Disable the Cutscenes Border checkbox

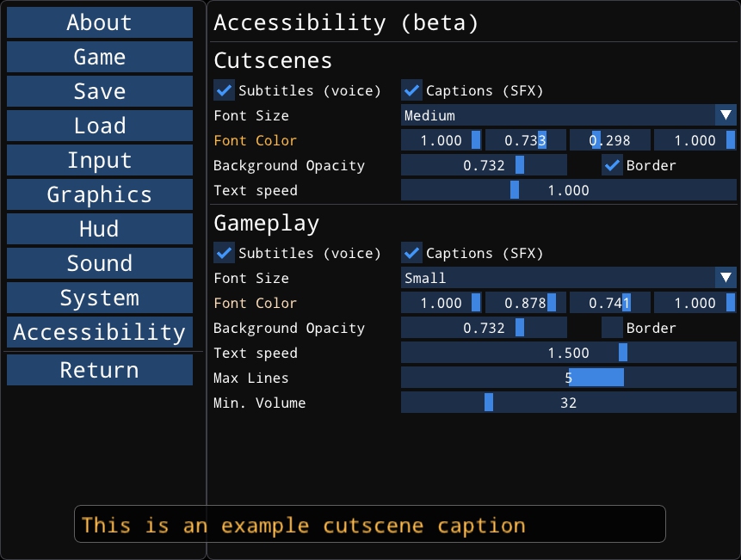click(x=612, y=165)
